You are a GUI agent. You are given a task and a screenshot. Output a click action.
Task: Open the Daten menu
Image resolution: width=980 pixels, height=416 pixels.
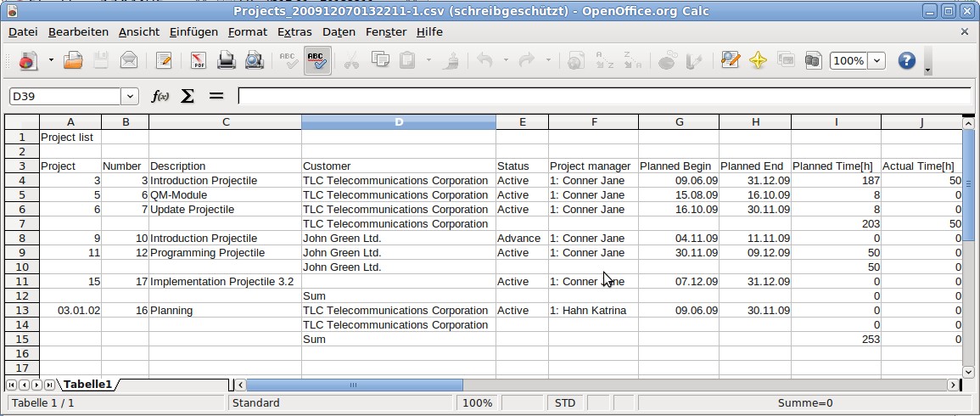(x=339, y=31)
